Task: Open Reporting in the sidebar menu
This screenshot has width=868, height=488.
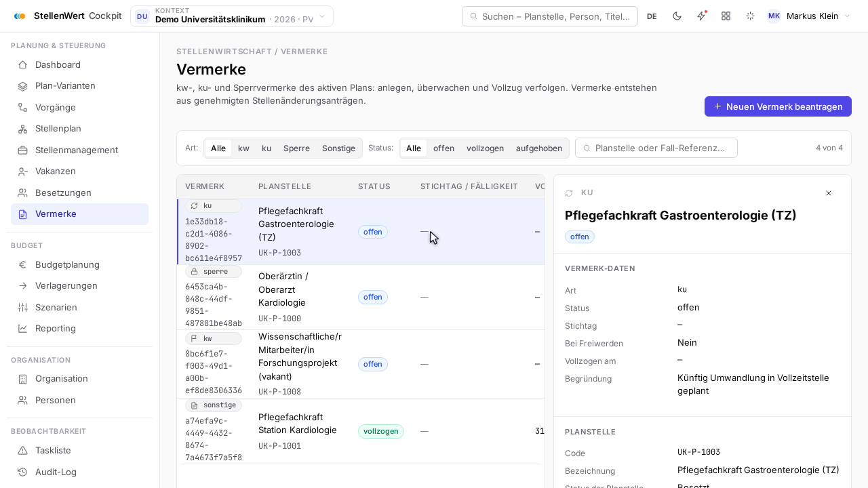Action: pyautogui.click(x=79, y=329)
